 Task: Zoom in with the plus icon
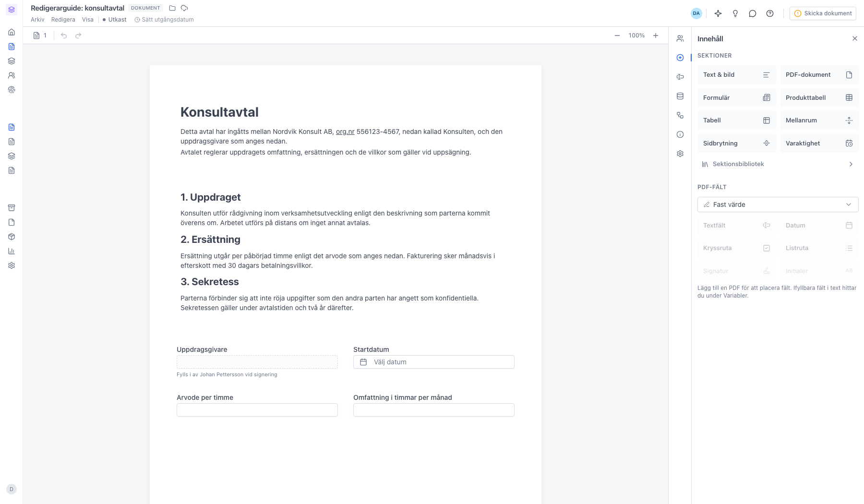coord(656,36)
